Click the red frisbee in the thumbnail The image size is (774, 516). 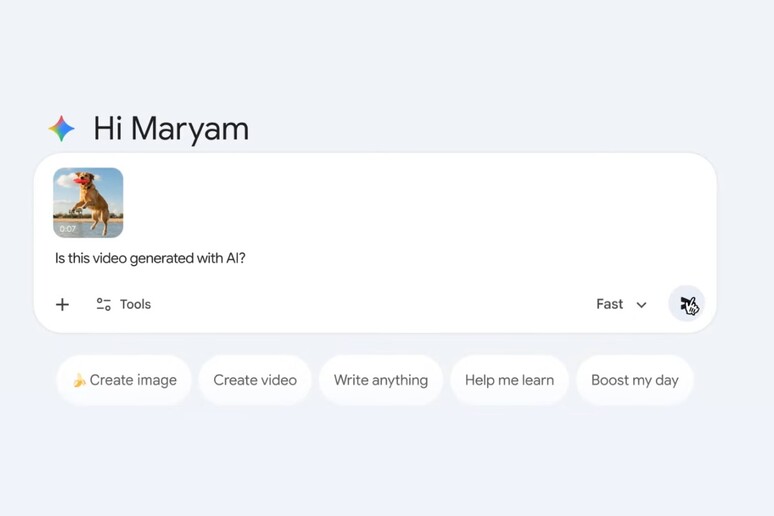[x=80, y=182]
